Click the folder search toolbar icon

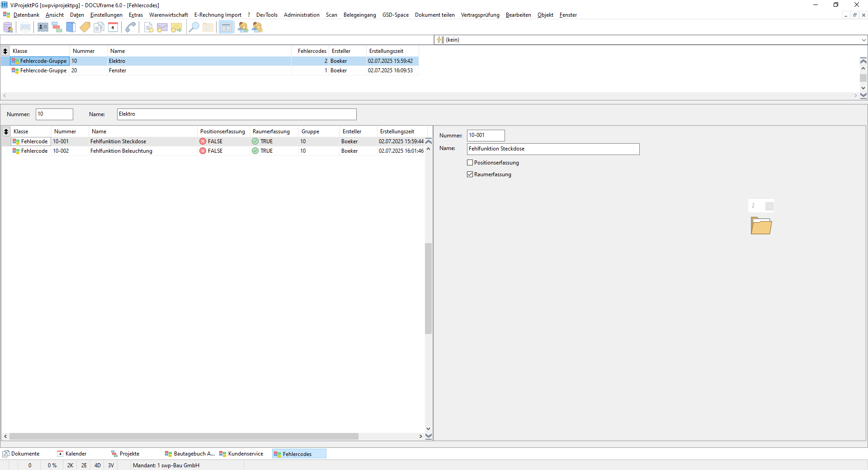click(x=208, y=28)
